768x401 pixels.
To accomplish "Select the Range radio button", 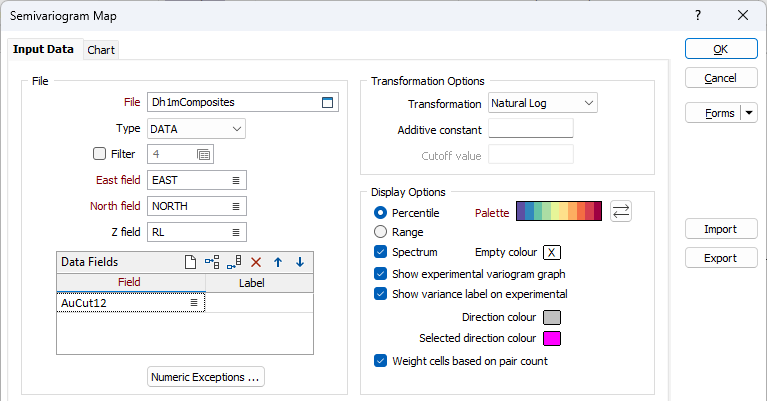I will click(x=380, y=232).
